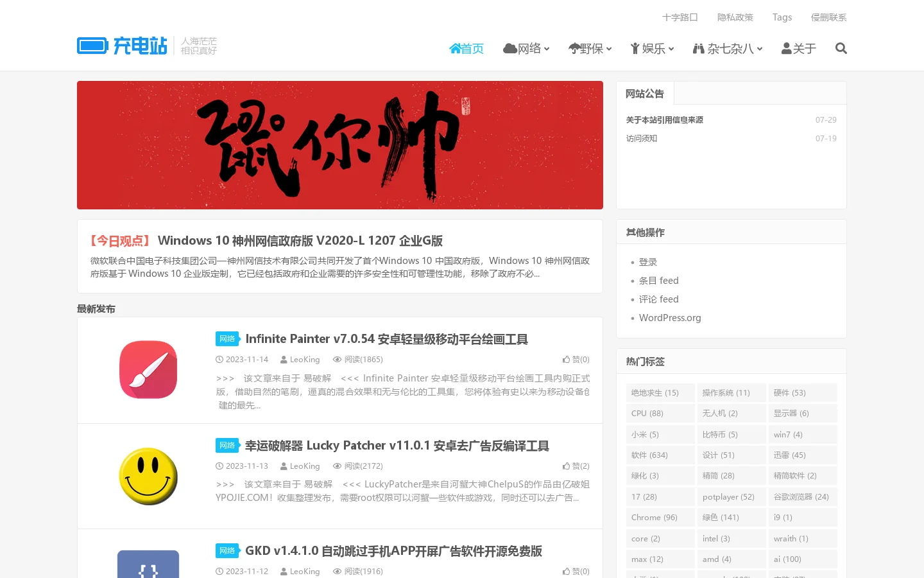Click the umbrella icon beside 野保
The height and width of the screenshot is (578, 924).
tap(574, 48)
